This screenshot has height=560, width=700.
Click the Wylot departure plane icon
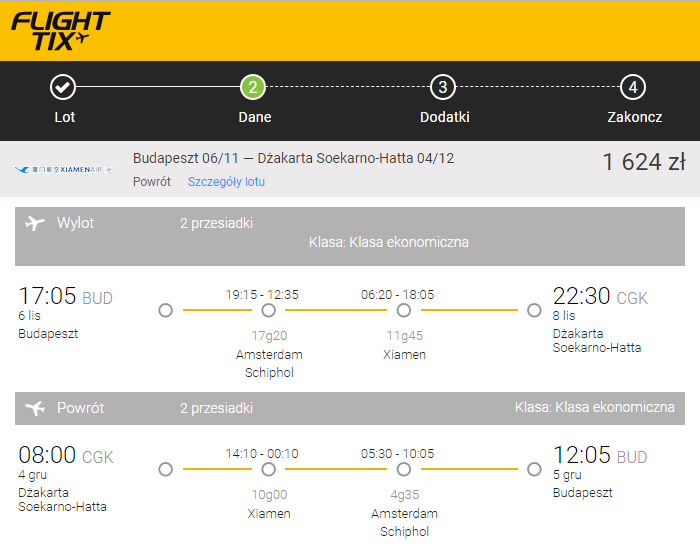tap(35, 223)
